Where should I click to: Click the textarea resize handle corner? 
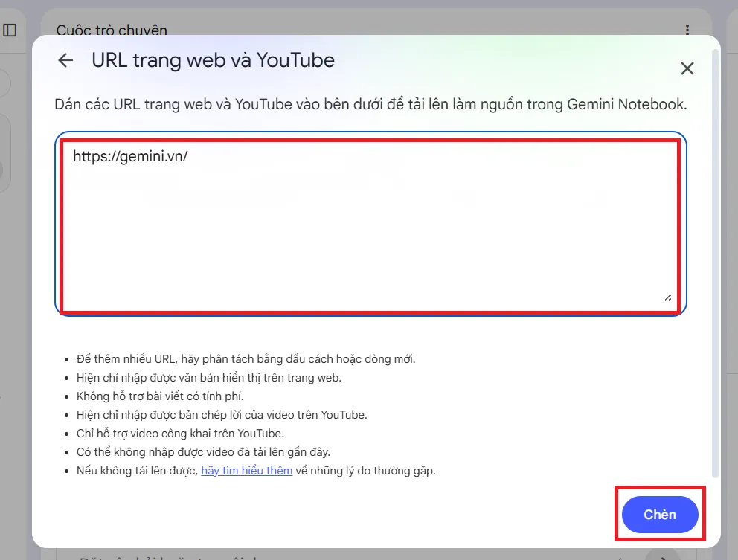(x=668, y=298)
